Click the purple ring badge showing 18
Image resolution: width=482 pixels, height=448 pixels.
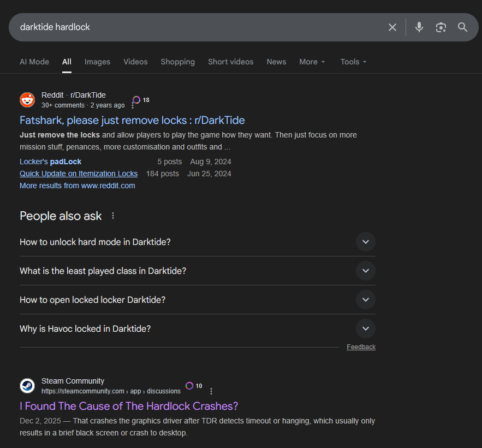click(x=137, y=100)
